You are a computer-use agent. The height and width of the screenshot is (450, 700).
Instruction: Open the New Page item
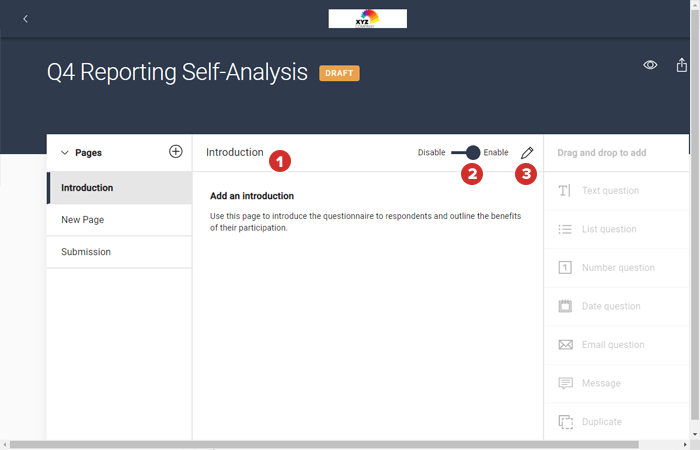[118, 220]
